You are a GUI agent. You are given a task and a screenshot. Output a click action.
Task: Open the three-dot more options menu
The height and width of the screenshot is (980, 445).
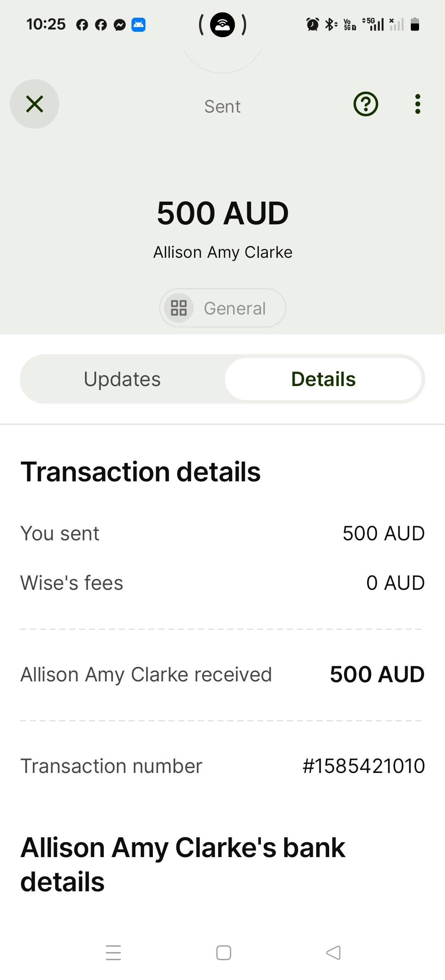point(418,104)
